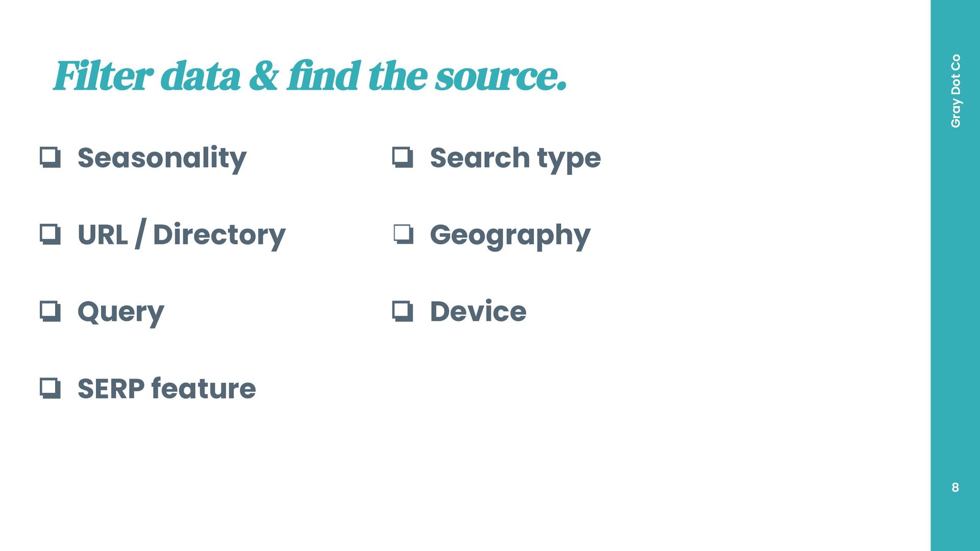Click the Gray Dot Co sidebar text
This screenshot has height=551, width=980.
955,91
